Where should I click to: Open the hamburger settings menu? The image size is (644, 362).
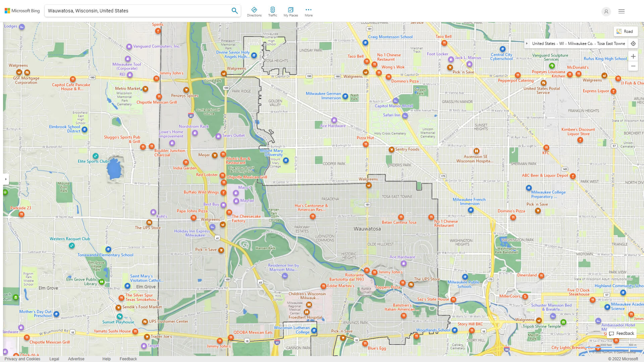point(621,11)
